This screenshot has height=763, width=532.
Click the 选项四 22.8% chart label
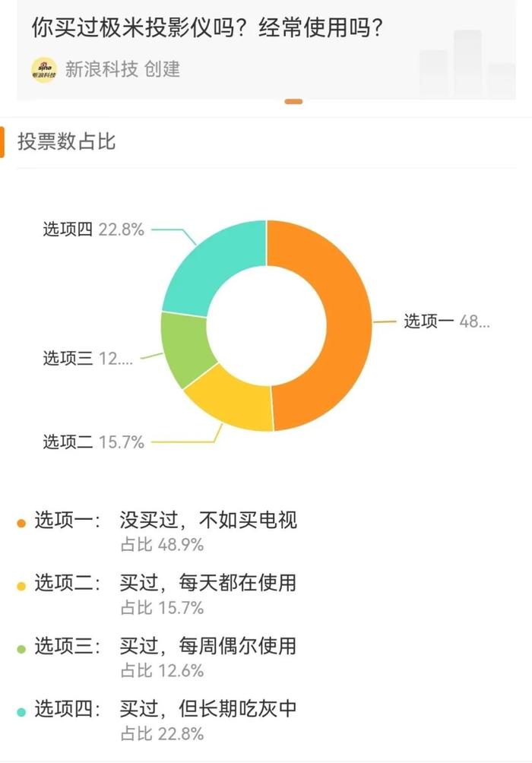pos(93,230)
